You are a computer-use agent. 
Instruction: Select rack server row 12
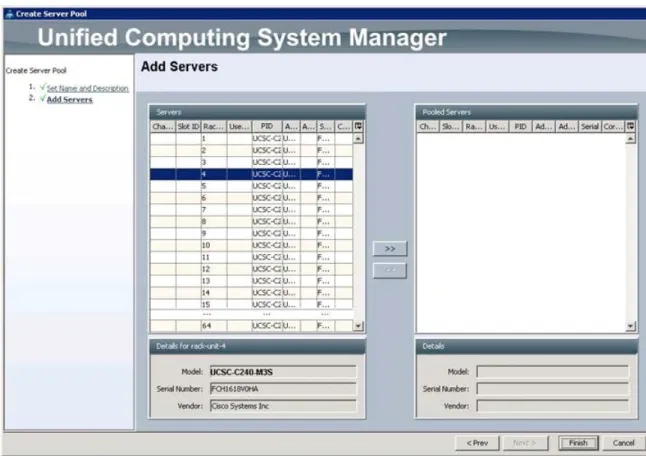click(251, 269)
